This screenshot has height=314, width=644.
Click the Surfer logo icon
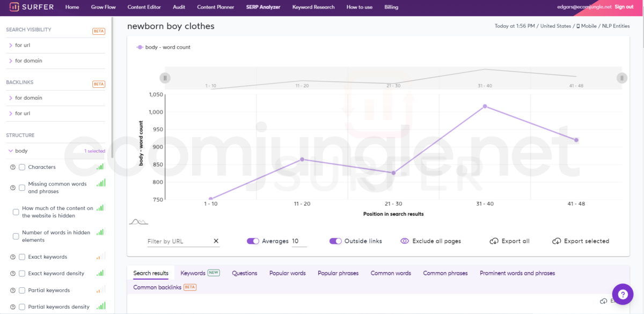14,7
